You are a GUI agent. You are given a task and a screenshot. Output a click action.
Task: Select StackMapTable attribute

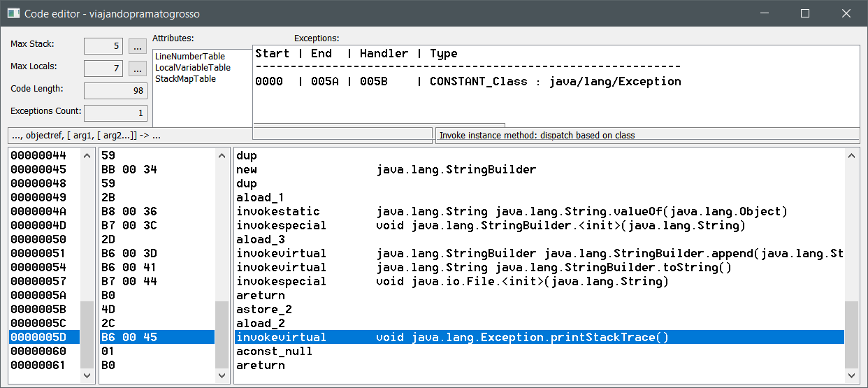[185, 79]
